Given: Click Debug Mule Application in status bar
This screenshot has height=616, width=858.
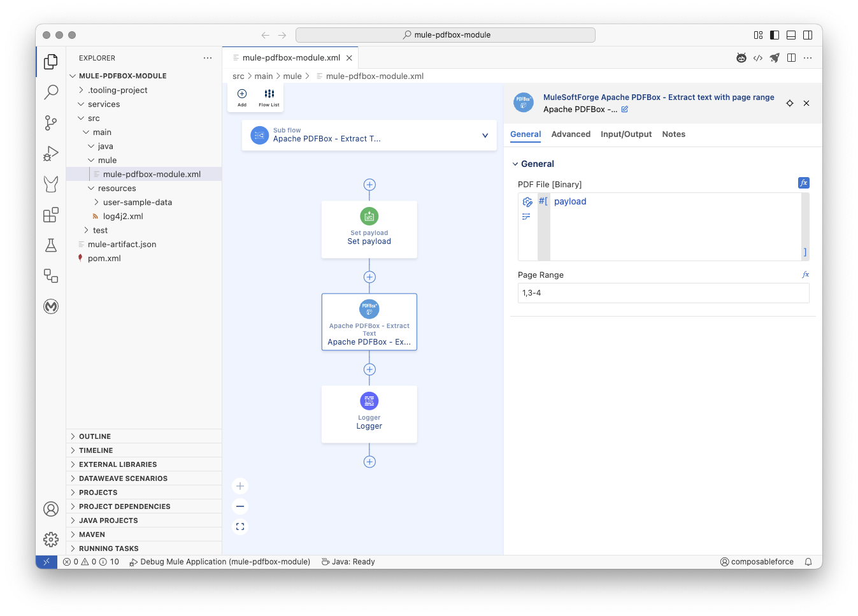Looking at the screenshot, I should point(220,562).
